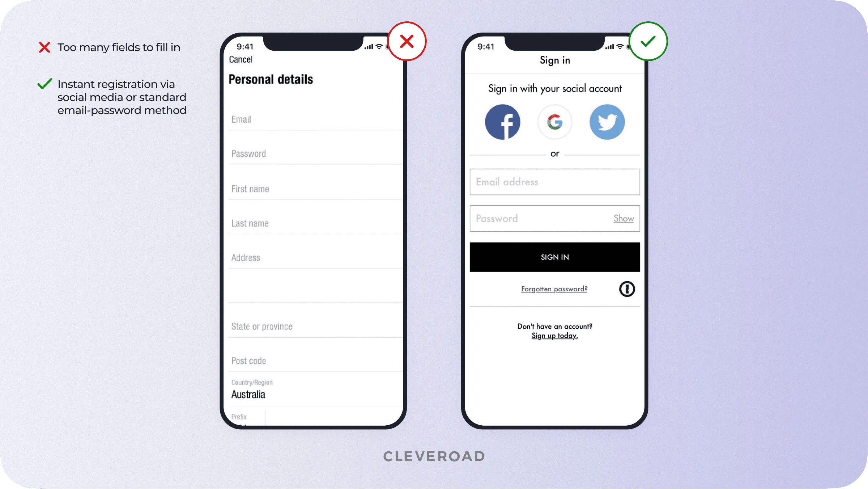The width and height of the screenshot is (868, 489).
Task: Toggle password visibility with Show button
Action: tap(624, 218)
